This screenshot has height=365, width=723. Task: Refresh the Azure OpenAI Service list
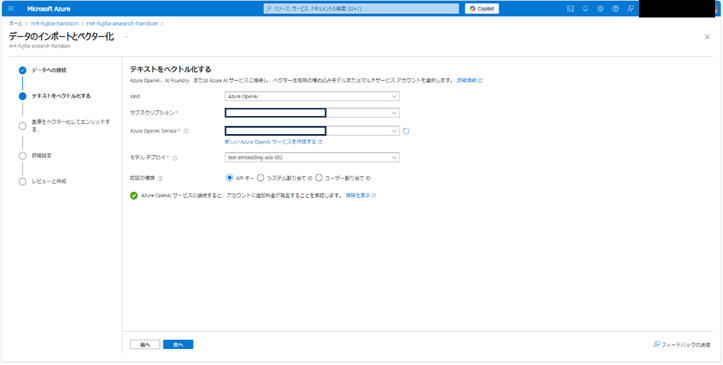[x=406, y=131]
